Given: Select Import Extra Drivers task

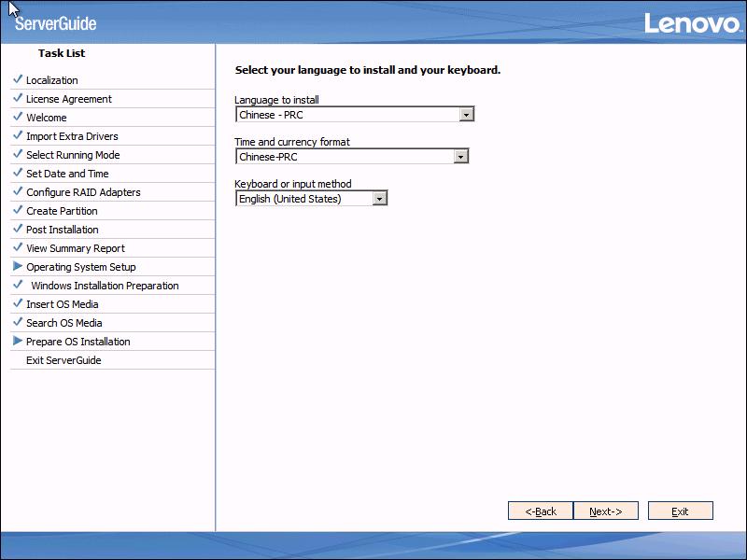Looking at the screenshot, I should (72, 136).
